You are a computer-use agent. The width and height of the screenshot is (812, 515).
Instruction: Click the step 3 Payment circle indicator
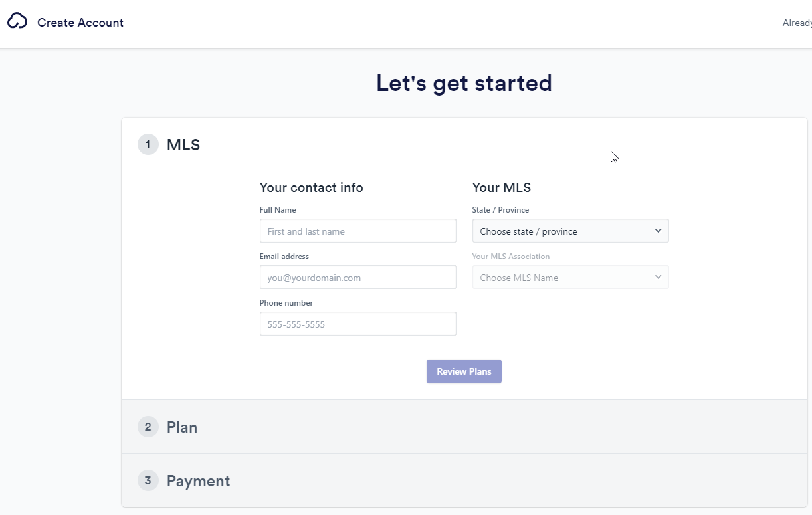(x=148, y=480)
